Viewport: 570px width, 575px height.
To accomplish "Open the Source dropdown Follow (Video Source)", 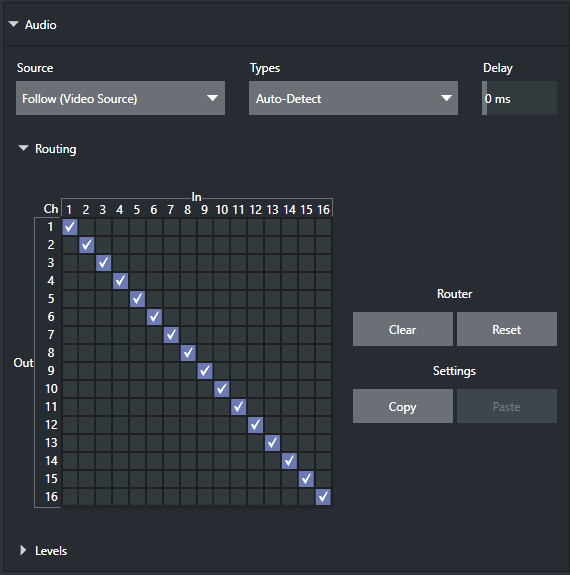I will pyautogui.click(x=120, y=98).
